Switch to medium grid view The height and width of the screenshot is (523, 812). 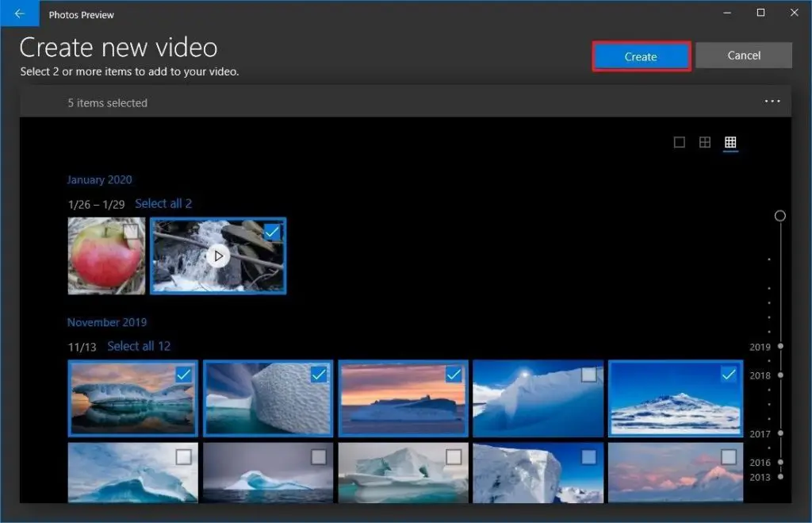coord(705,142)
